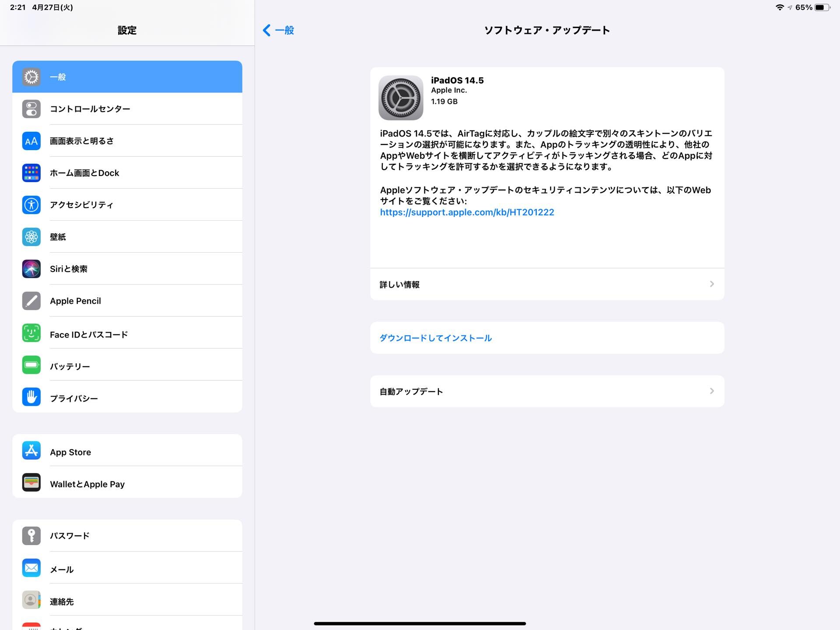Tap the 1.19 GB size text
The width and height of the screenshot is (840, 630).
click(444, 102)
